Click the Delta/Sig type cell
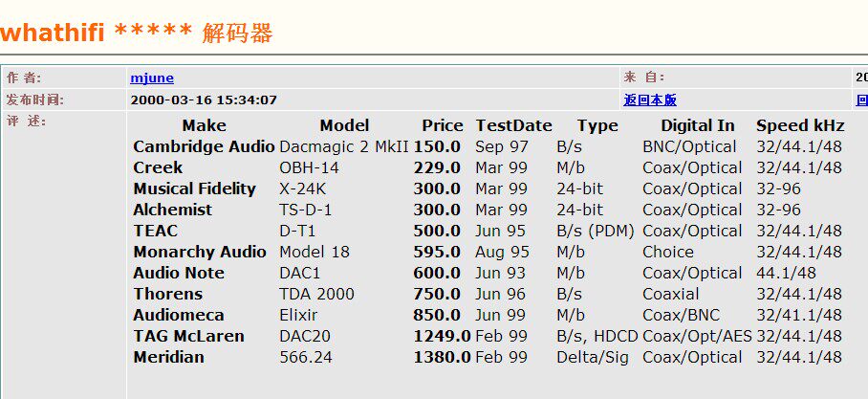 coord(593,358)
